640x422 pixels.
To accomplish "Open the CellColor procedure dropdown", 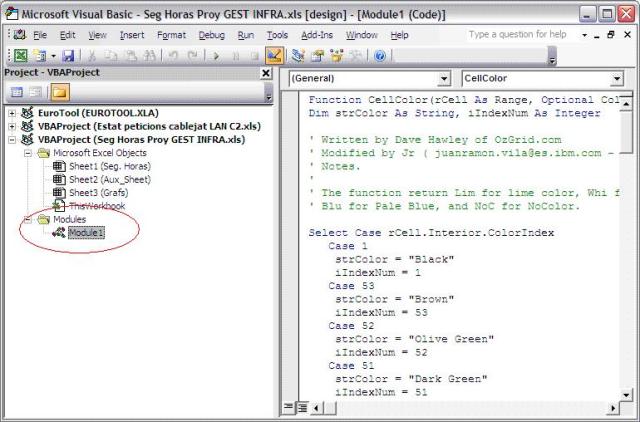I will [617, 78].
